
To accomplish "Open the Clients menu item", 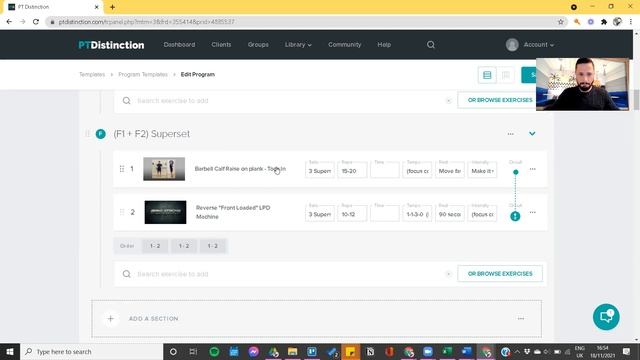I will (221, 45).
